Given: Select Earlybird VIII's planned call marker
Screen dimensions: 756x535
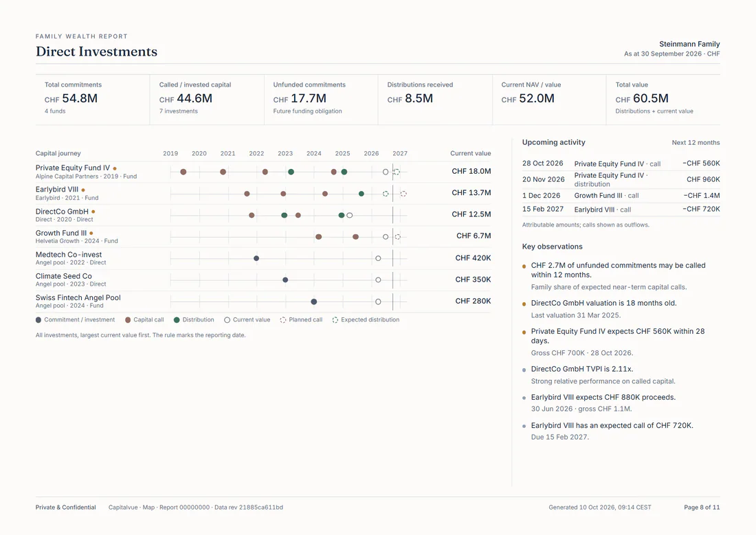Looking at the screenshot, I should click(x=403, y=194).
